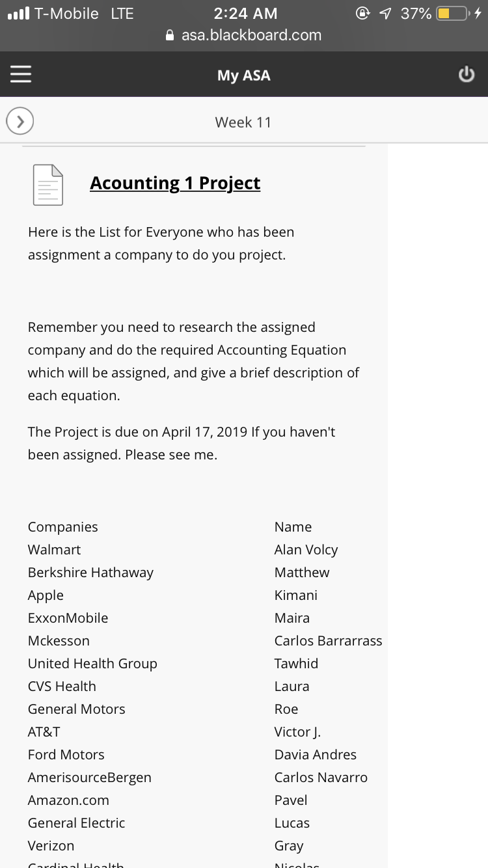Image resolution: width=488 pixels, height=868 pixels.
Task: Tap the Week 11 breadcrumb title
Action: (243, 122)
